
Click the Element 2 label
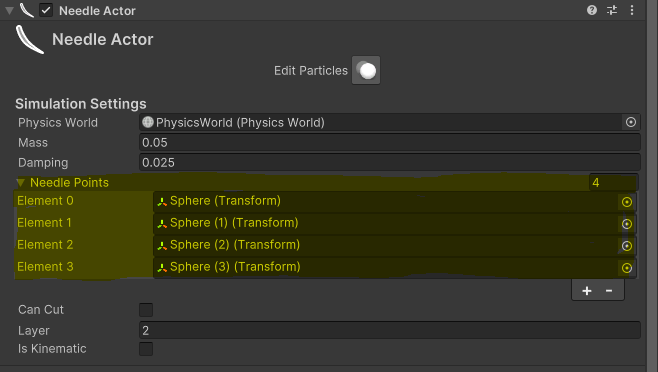point(45,244)
